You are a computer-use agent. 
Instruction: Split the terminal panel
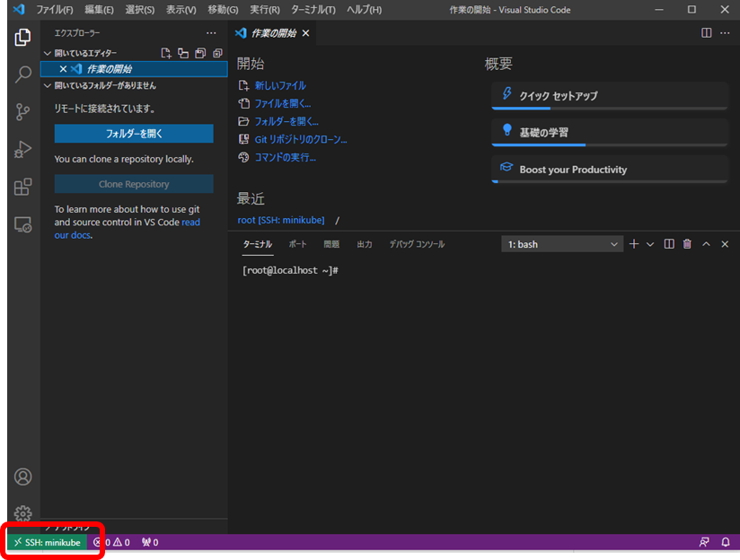[x=669, y=244]
